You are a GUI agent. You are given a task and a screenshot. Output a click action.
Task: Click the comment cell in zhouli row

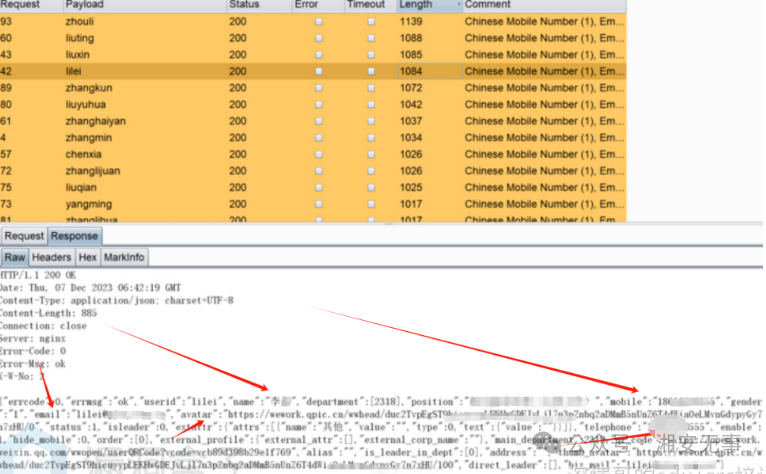click(x=544, y=22)
